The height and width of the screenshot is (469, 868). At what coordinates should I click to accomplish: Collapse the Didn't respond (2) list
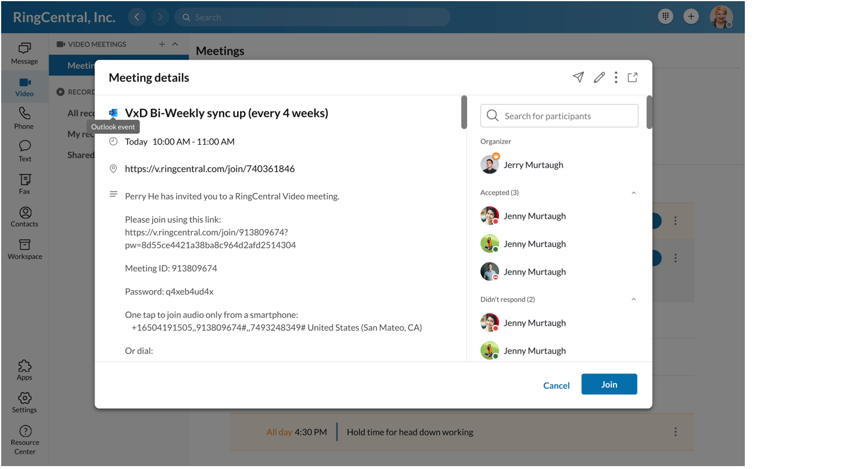point(634,299)
